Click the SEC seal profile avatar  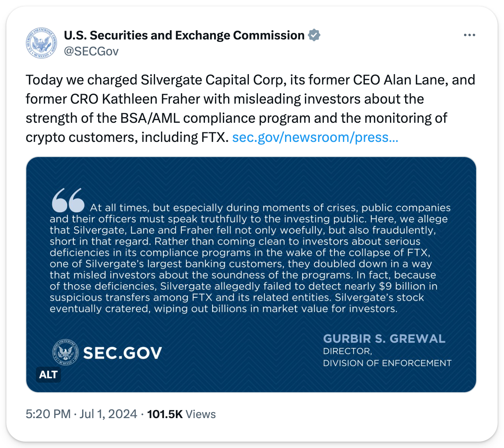click(x=41, y=43)
